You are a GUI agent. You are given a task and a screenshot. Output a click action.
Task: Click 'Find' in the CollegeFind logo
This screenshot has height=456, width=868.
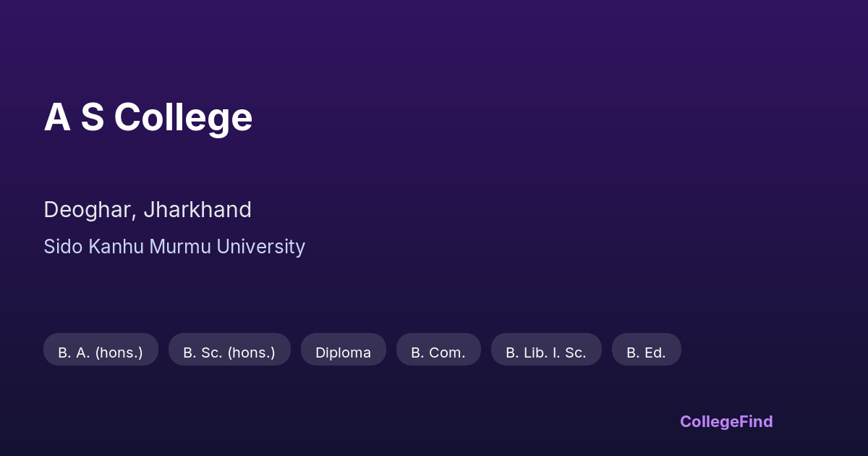pos(756,421)
